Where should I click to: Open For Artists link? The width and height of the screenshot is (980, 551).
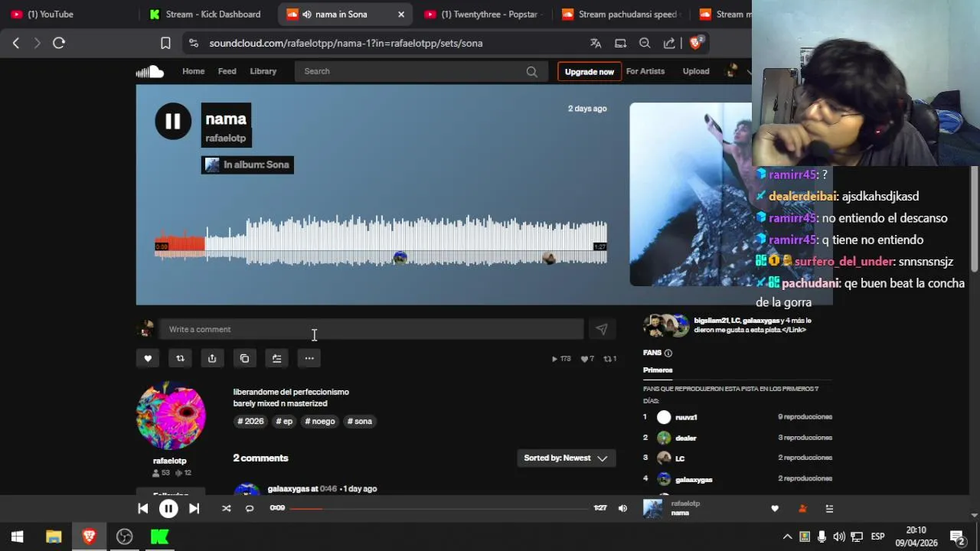pyautogui.click(x=645, y=71)
